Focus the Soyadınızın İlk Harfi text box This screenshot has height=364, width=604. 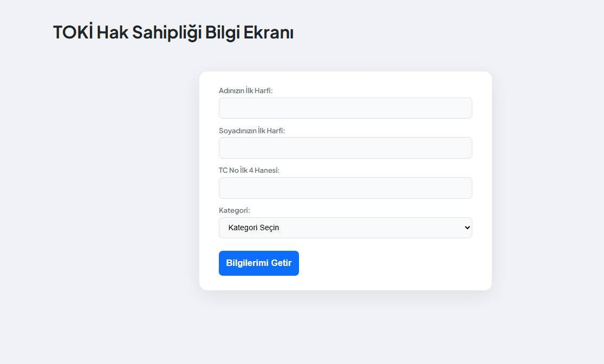(345, 148)
